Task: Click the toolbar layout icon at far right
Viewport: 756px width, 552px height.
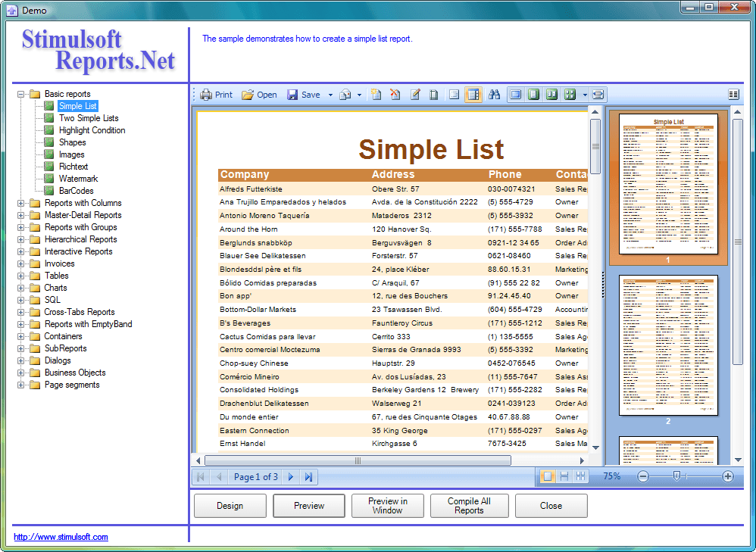Action: tap(734, 95)
